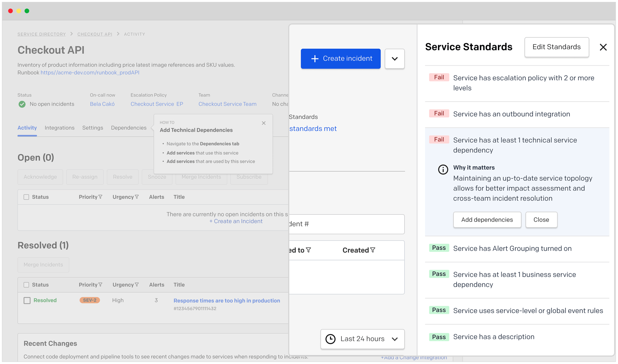
Task: Check the Status checkbox in Open incidents header
Action: click(26, 197)
